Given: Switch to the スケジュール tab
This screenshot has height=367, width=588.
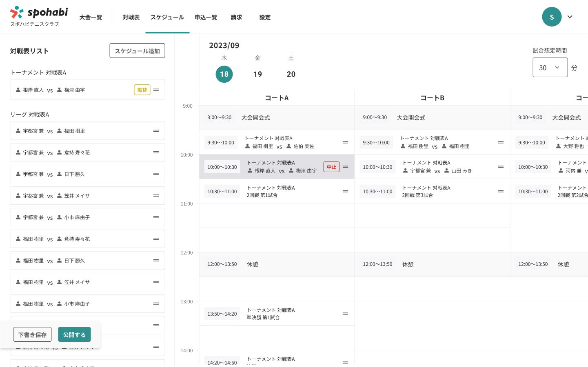Looking at the screenshot, I should click(x=167, y=17).
